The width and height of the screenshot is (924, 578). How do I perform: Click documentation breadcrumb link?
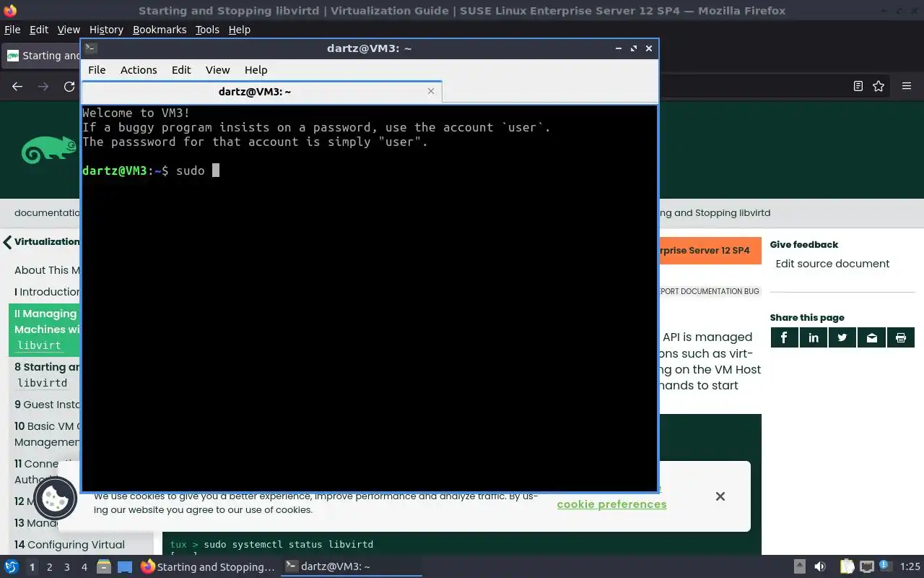47,213
